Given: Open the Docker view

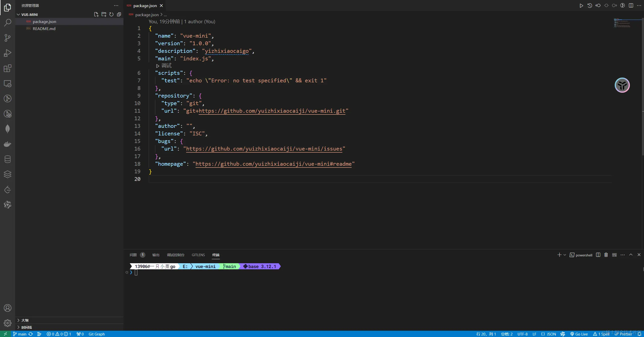Looking at the screenshot, I should (x=8, y=144).
